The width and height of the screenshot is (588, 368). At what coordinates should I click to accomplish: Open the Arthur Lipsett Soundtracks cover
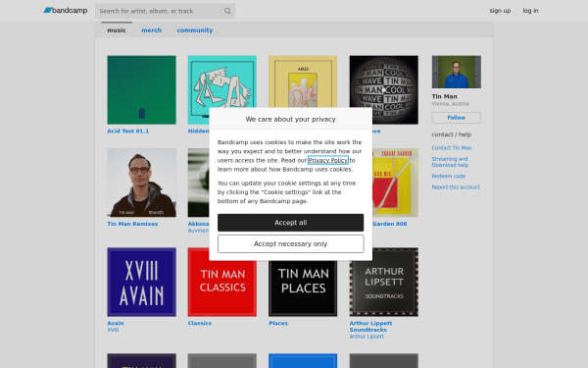[383, 282]
